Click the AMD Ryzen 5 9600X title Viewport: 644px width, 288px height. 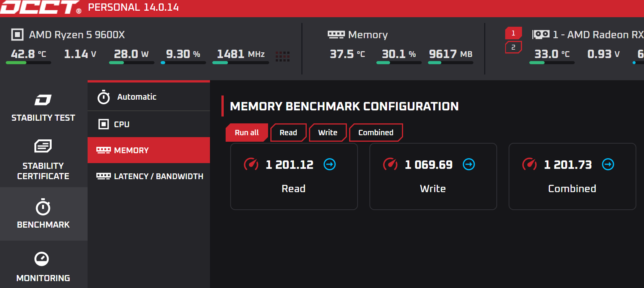point(77,35)
